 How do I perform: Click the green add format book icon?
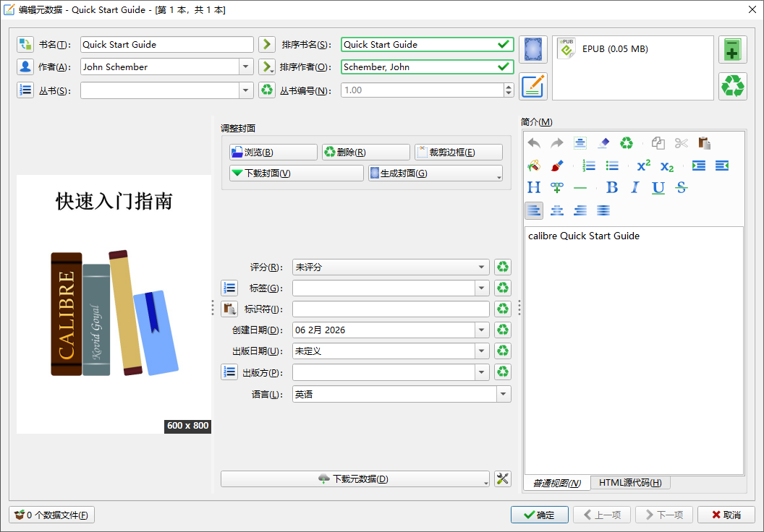[x=732, y=50]
